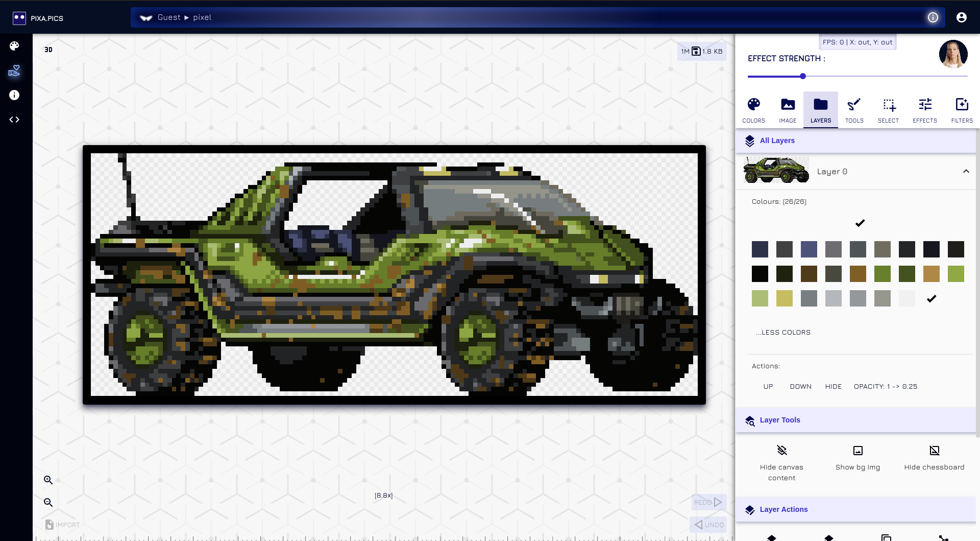Select the olive green color swatch
The height and width of the screenshot is (541, 980).
point(882,274)
